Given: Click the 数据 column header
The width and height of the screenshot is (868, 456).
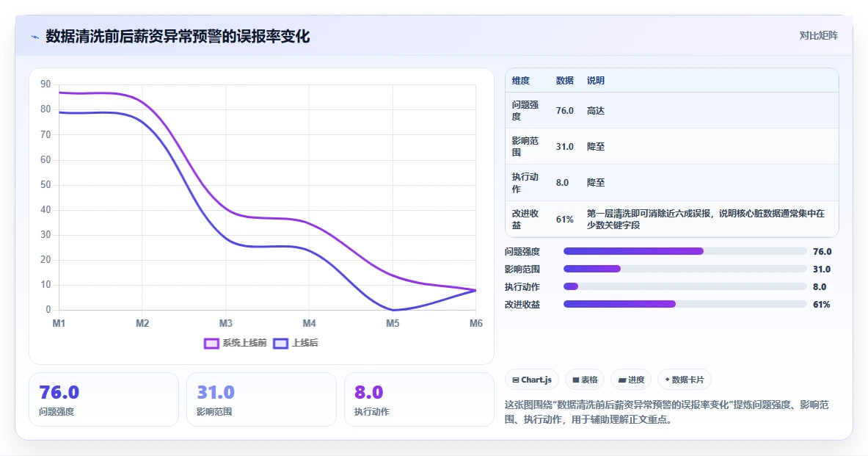Looking at the screenshot, I should (565, 80).
